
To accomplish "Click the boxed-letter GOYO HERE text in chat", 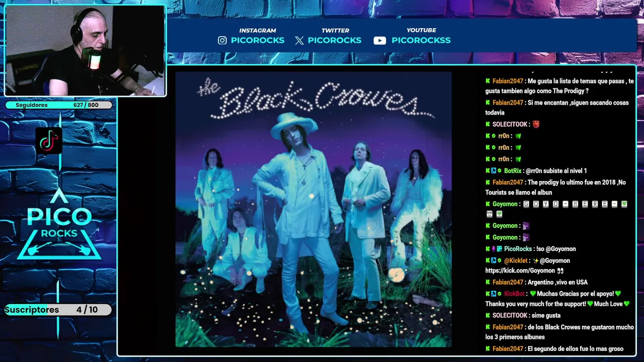I will pyautogui.click(x=575, y=204).
